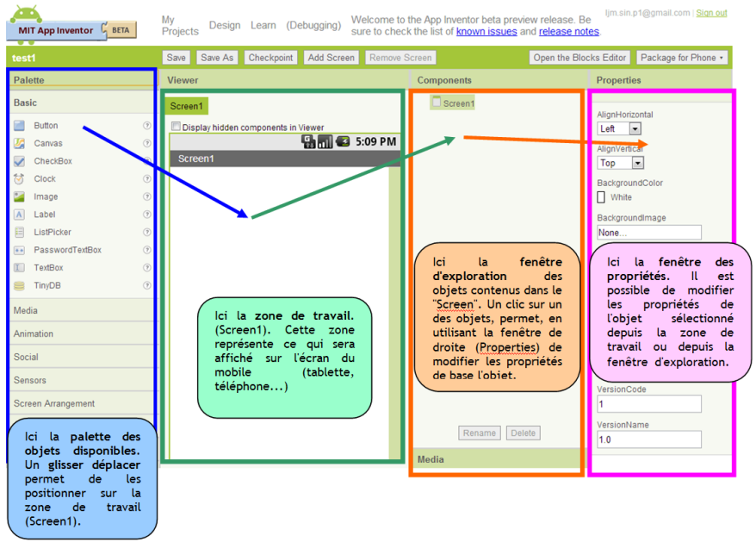Select the Canvas component icon
The height and width of the screenshot is (542, 756).
point(19,143)
